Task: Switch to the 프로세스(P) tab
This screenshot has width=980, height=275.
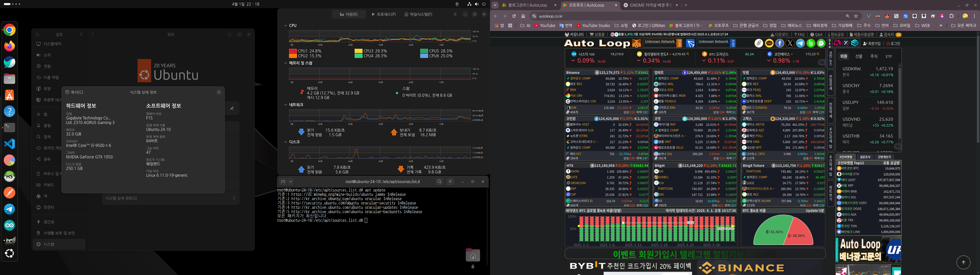Action: point(384,15)
